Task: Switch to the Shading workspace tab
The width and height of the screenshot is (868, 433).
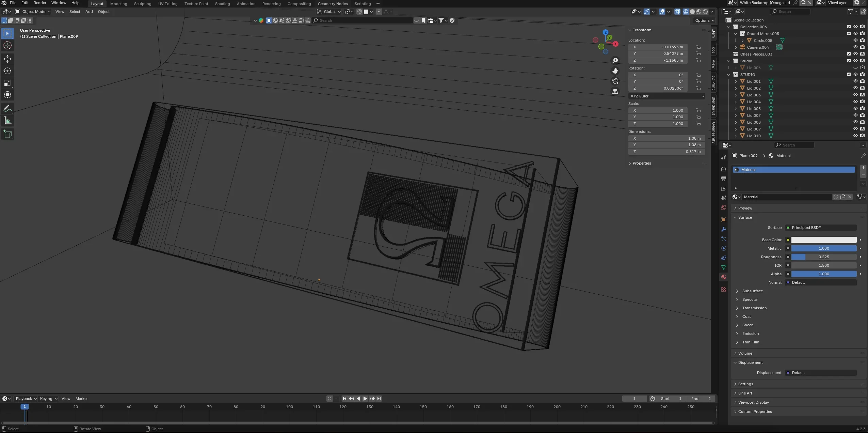Action: (222, 4)
